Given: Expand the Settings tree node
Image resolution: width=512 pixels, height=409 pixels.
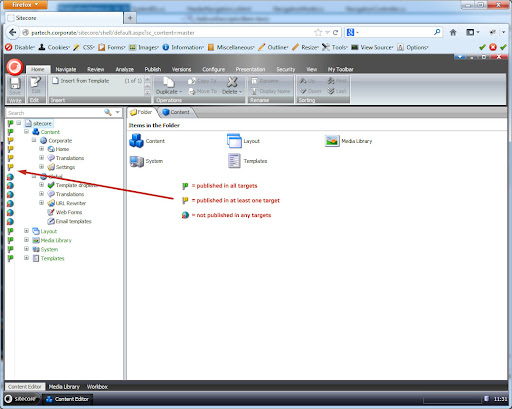Looking at the screenshot, I should click(x=42, y=167).
